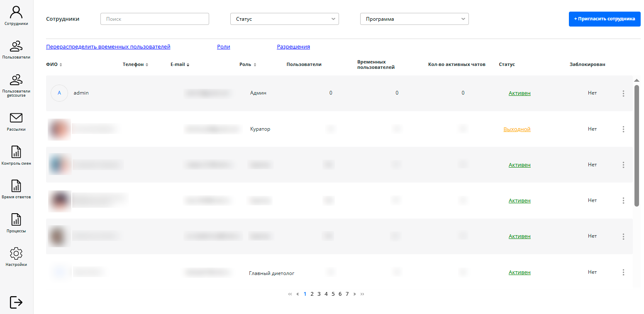Screen dimensions: 644x314
Task: Go to next page arrow
Action: pyautogui.click(x=354, y=294)
